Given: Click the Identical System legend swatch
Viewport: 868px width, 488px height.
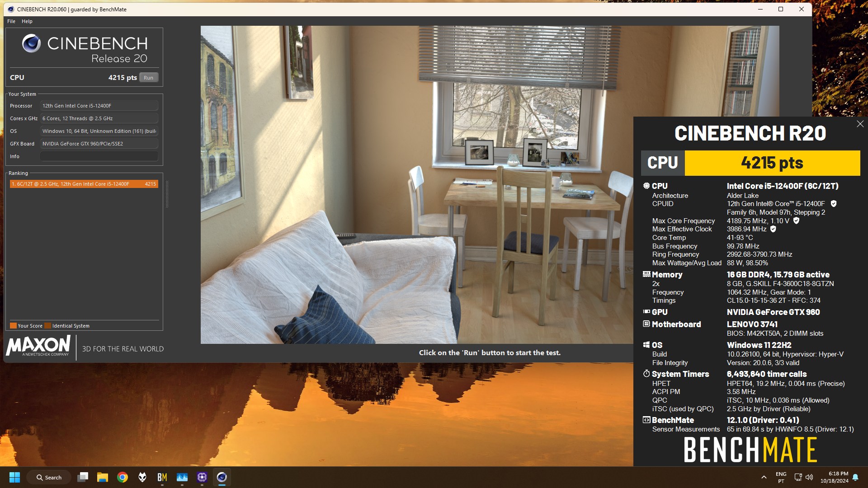Looking at the screenshot, I should coord(47,326).
